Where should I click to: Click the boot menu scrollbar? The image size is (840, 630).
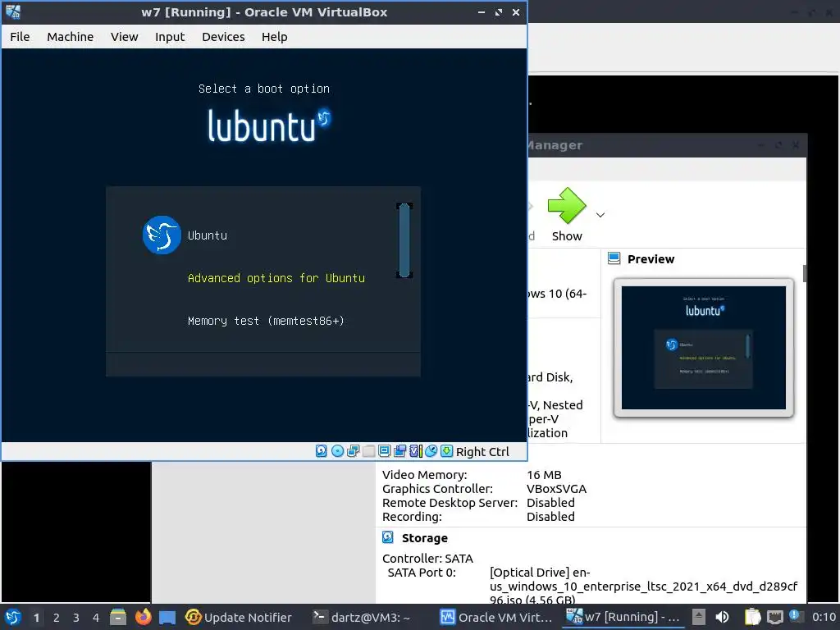pos(404,240)
